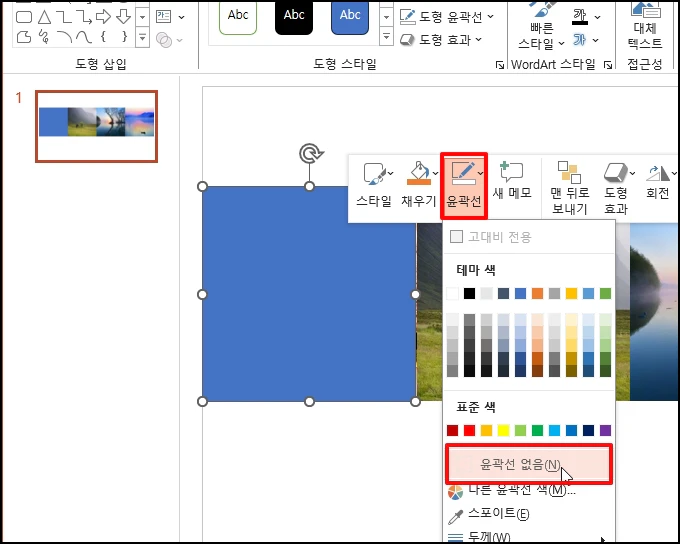Viewport: 680px width, 544px height.
Task: Pick the standard yellow color swatch
Action: (503, 430)
